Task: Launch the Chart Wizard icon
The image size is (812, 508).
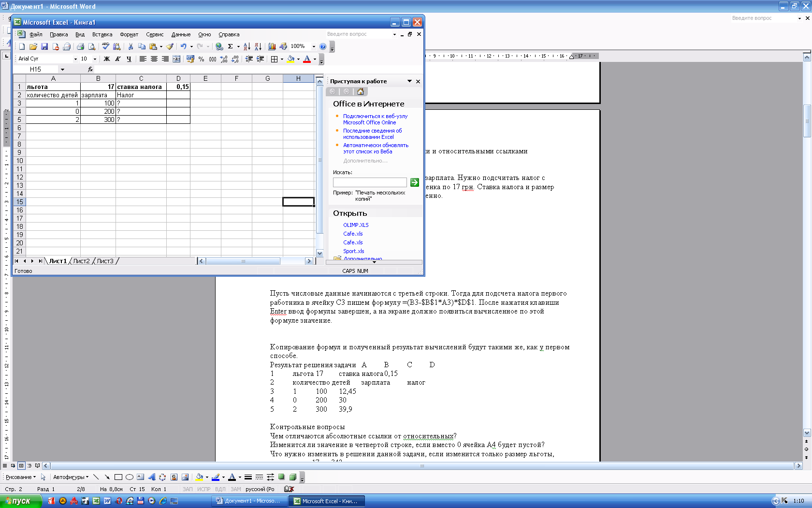Action: [x=272, y=46]
